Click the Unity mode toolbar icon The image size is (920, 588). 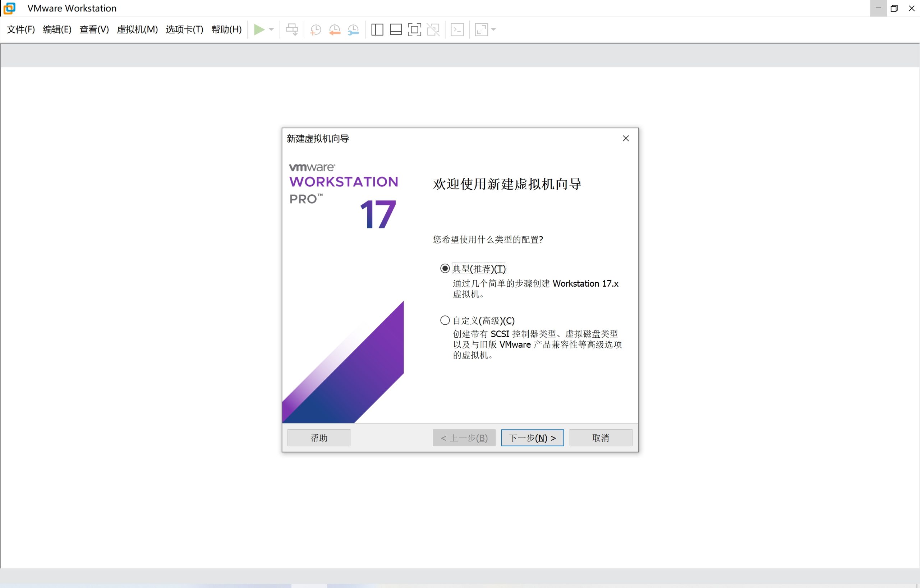pyautogui.click(x=433, y=29)
